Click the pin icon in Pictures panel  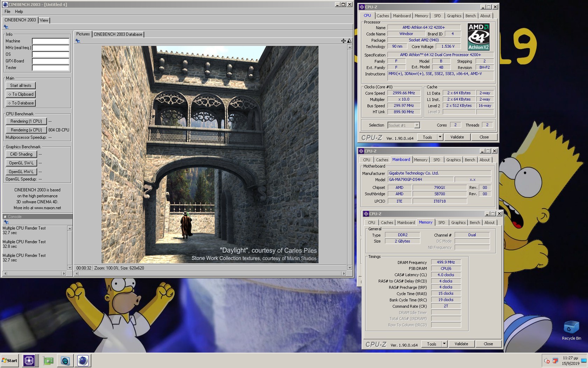[x=78, y=41]
